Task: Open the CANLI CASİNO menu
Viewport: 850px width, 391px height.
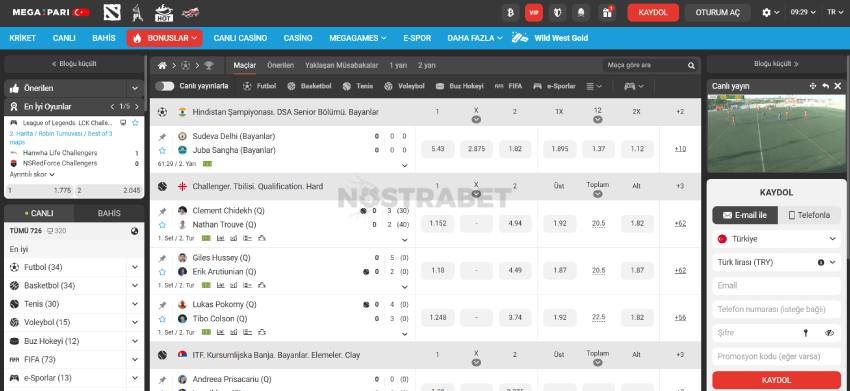Action: click(x=240, y=39)
